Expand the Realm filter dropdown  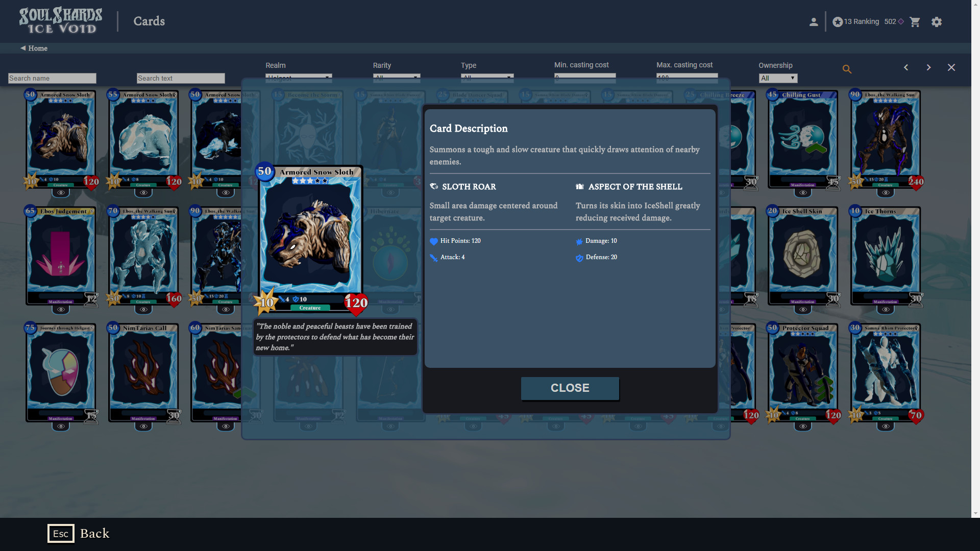coord(298,76)
